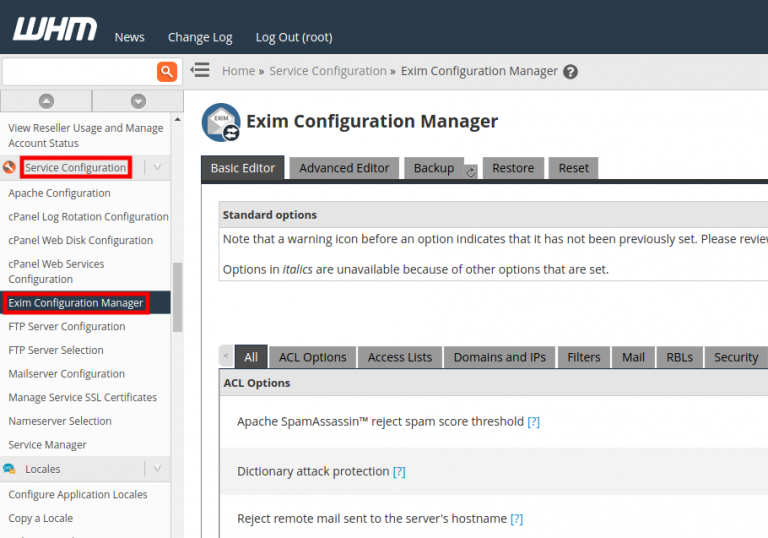Open the Change Log menu item

click(200, 37)
